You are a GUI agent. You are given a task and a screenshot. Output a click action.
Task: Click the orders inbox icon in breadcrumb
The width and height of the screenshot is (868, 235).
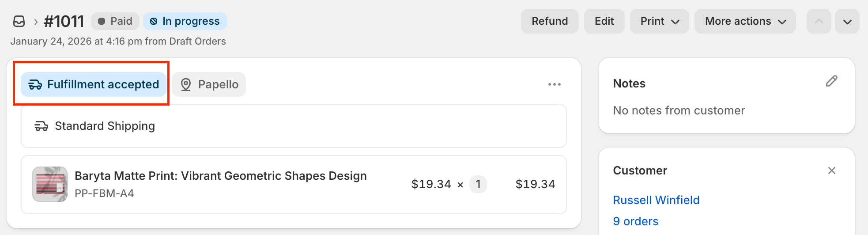(19, 21)
